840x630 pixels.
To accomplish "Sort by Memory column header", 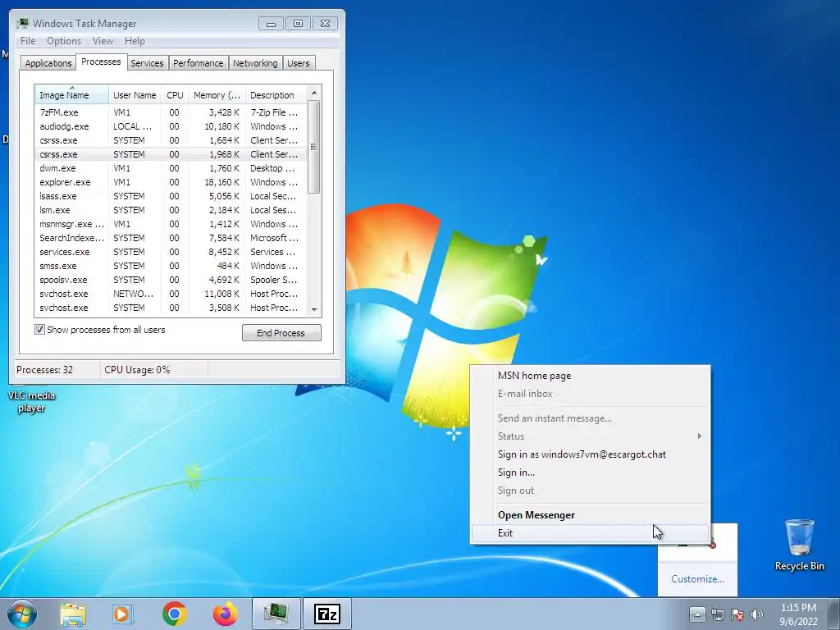I will [x=217, y=95].
